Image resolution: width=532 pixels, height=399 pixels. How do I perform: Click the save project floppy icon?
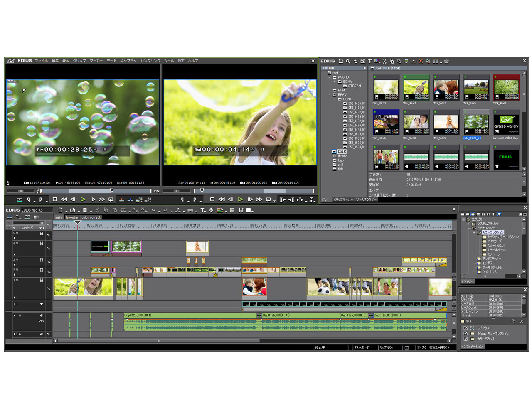[85, 210]
